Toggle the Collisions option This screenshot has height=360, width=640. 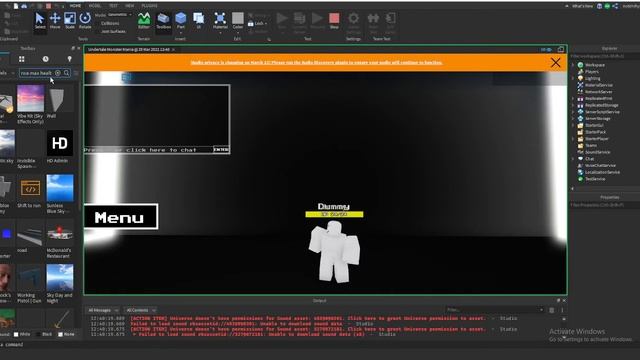tap(110, 23)
